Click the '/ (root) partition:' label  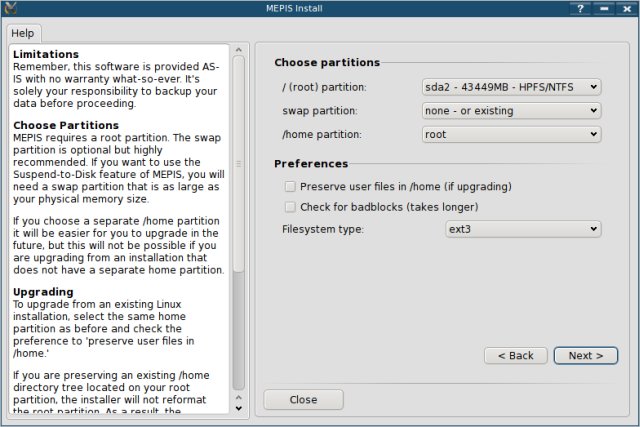(x=324, y=87)
